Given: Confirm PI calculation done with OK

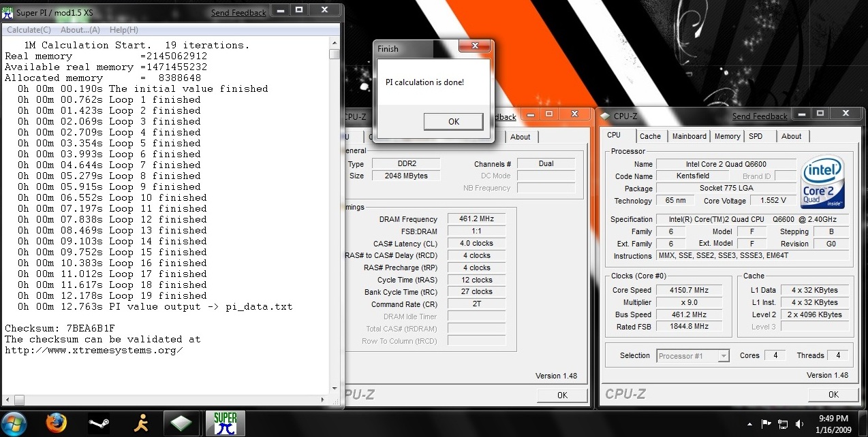Looking at the screenshot, I should (x=454, y=122).
